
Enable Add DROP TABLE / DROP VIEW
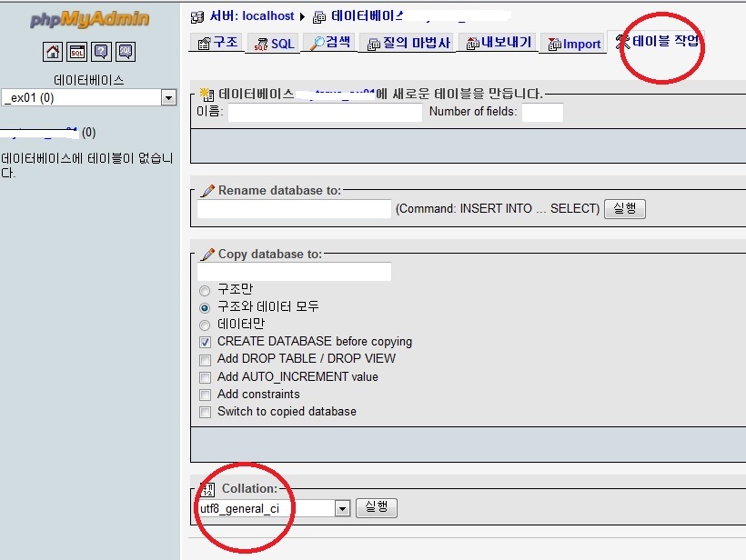point(205,359)
